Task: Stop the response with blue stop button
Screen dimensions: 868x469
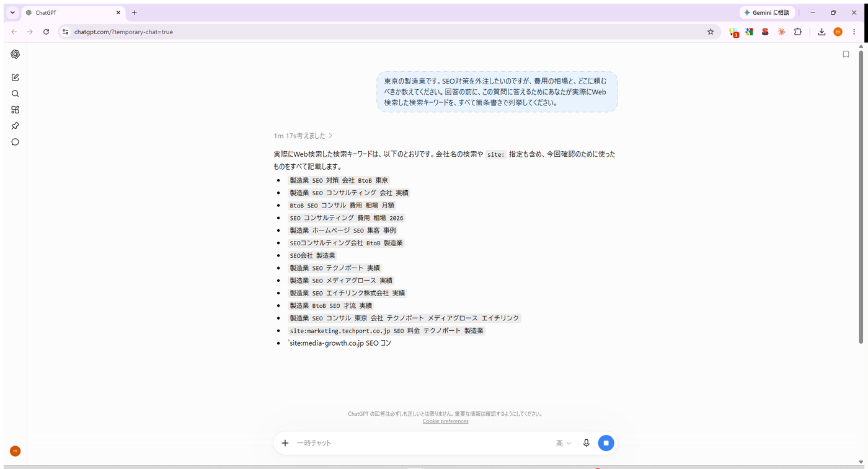Action: click(606, 443)
